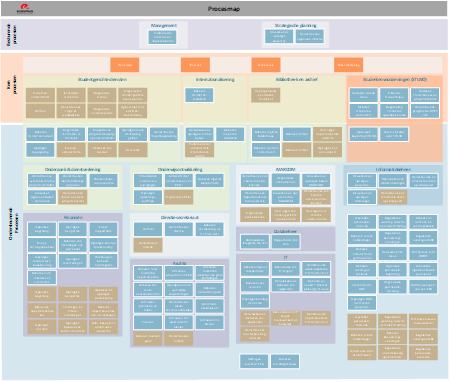Screen dimensions: 450x382
Task: Open the Informatiebeheer section heading
Action: (393, 169)
